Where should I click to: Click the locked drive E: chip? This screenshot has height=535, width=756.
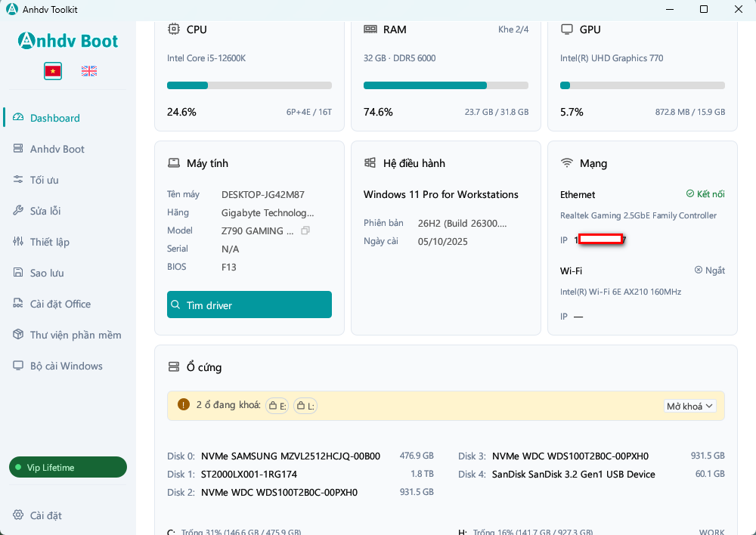coord(277,406)
